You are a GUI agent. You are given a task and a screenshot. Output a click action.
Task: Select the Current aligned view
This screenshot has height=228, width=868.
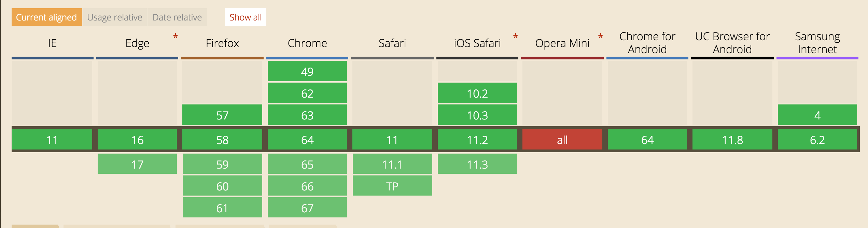click(46, 17)
